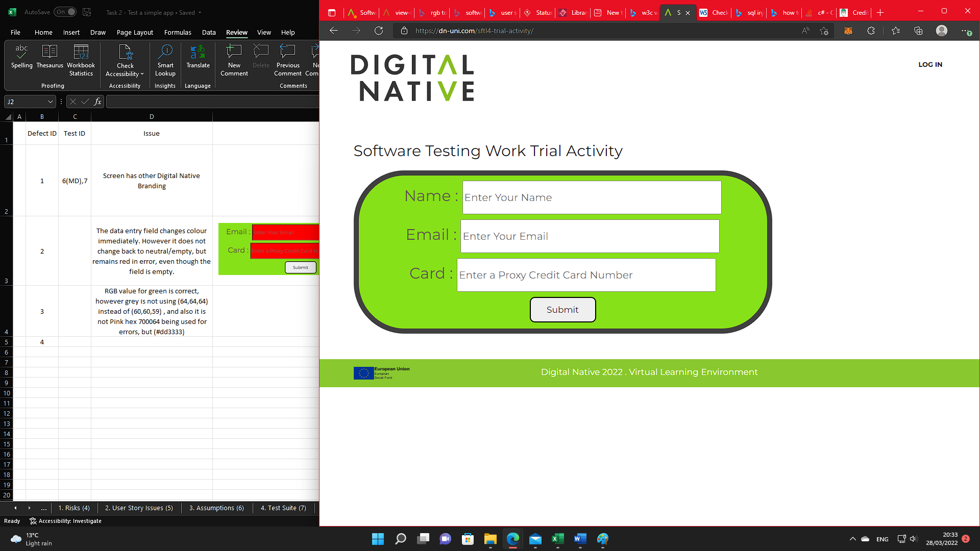
Task: Switch to the Home ribbon tab
Action: tap(43, 32)
